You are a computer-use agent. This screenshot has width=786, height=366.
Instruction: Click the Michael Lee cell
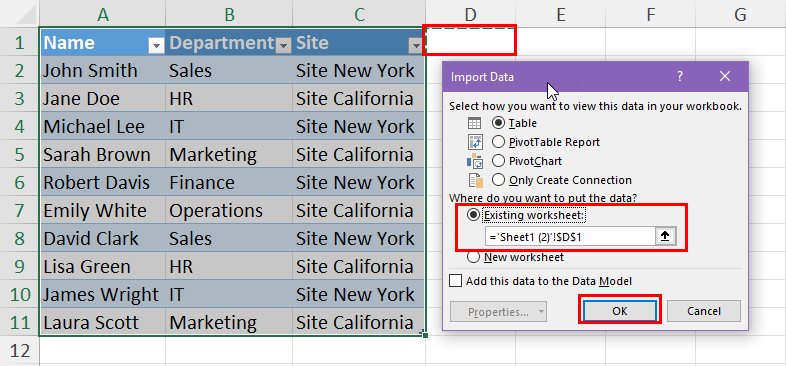coord(103,126)
